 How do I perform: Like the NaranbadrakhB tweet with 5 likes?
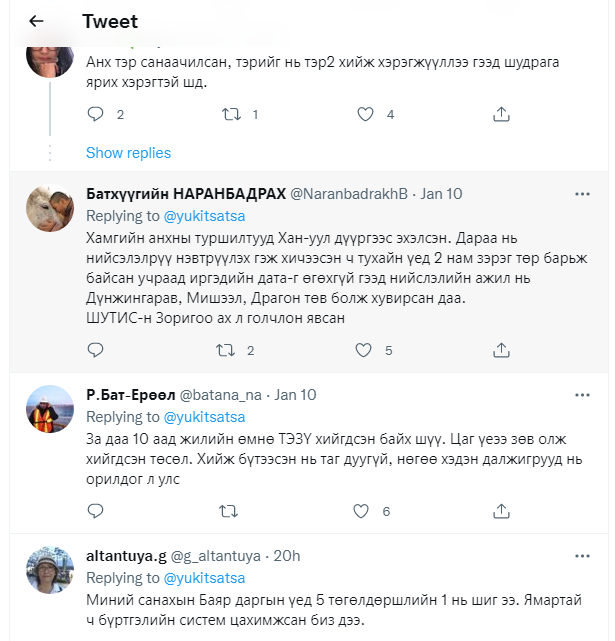point(366,350)
